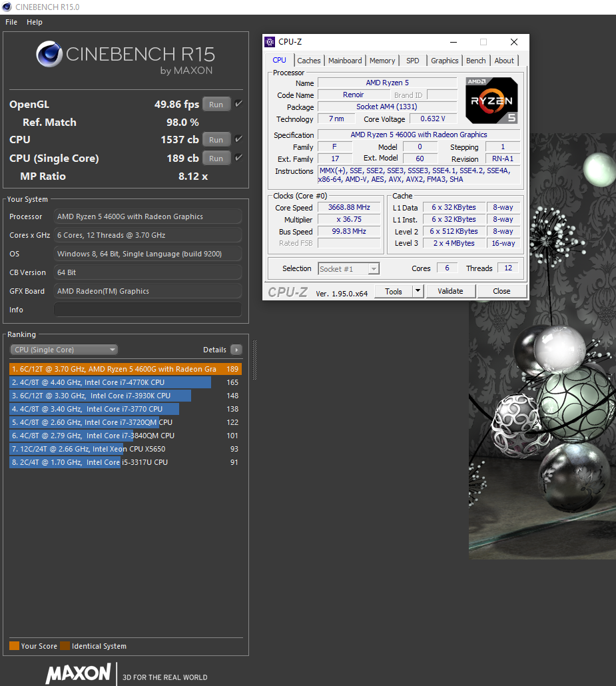Click the Details arrow button in Ranking
This screenshot has width=616, height=686.
point(236,350)
